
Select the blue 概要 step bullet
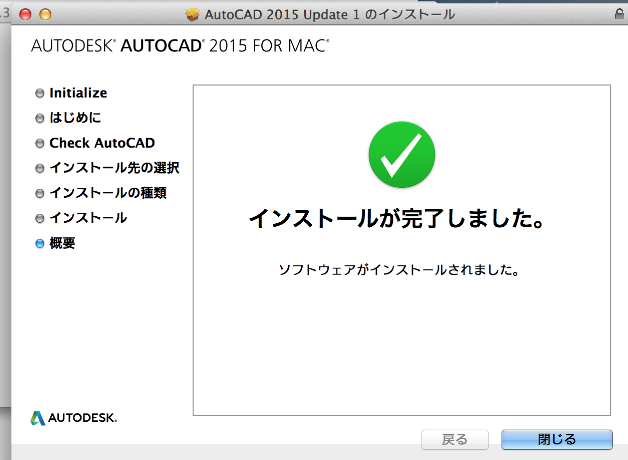point(39,243)
